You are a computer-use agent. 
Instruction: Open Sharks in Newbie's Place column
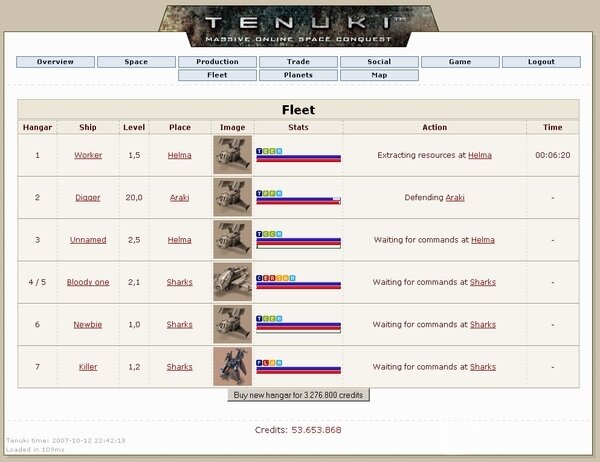(x=179, y=325)
